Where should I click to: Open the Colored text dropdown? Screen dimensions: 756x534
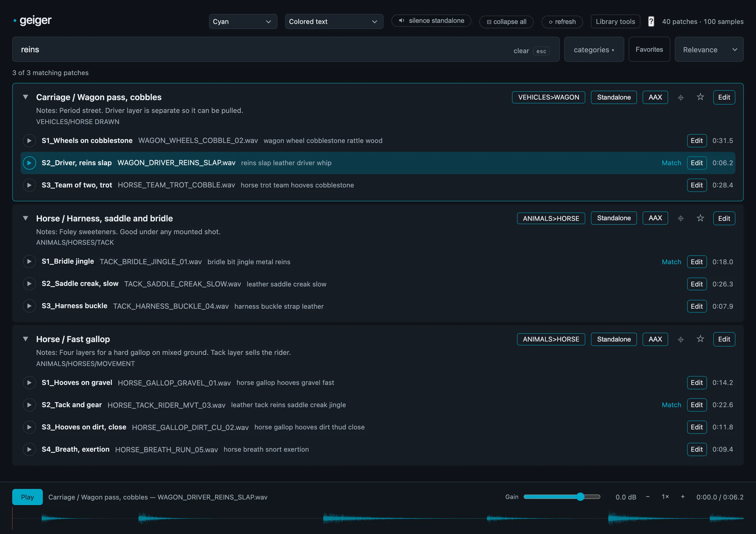pos(334,22)
